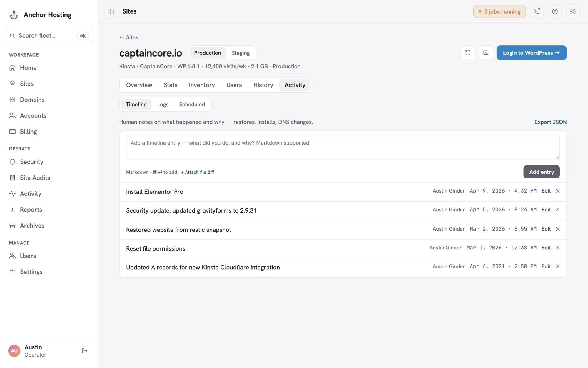This screenshot has width=588, height=368.
Task: Open Accounts in the sidebar
Action: (49, 115)
